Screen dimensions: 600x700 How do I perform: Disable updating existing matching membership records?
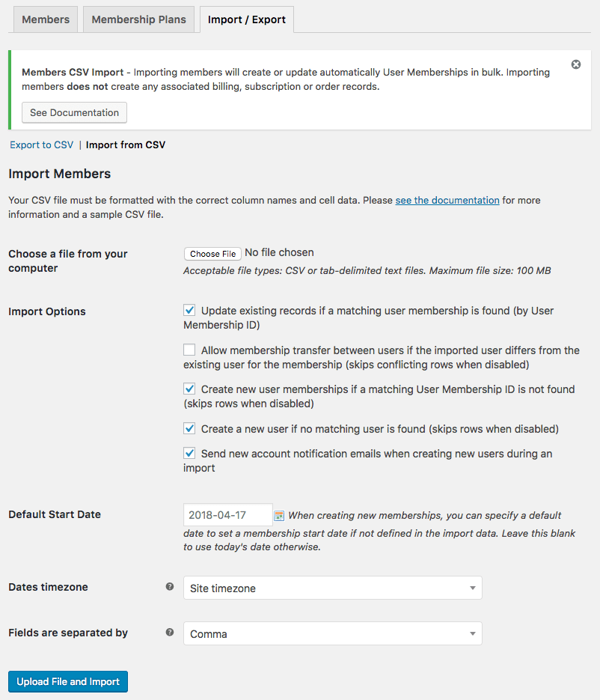click(189, 310)
